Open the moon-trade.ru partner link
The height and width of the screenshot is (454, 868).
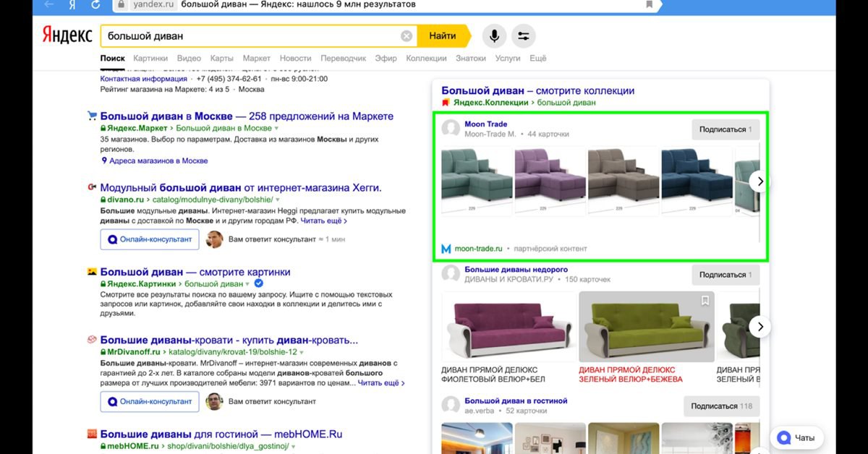(479, 249)
